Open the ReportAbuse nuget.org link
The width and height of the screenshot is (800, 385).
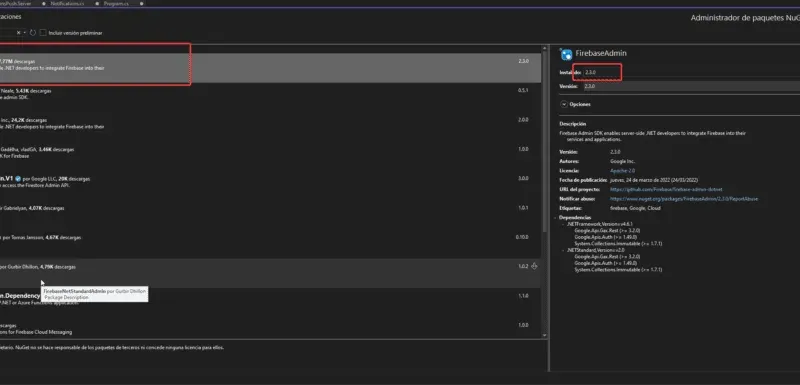(x=684, y=199)
